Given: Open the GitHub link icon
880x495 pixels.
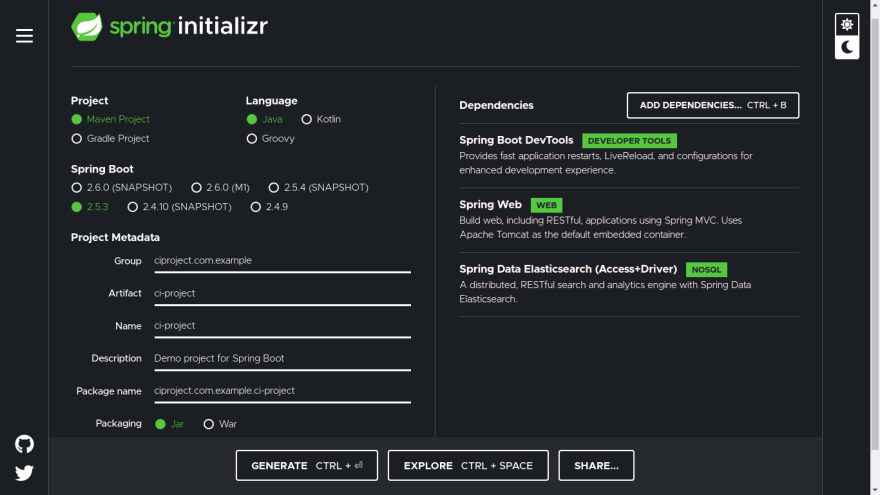Looking at the screenshot, I should click(24, 444).
